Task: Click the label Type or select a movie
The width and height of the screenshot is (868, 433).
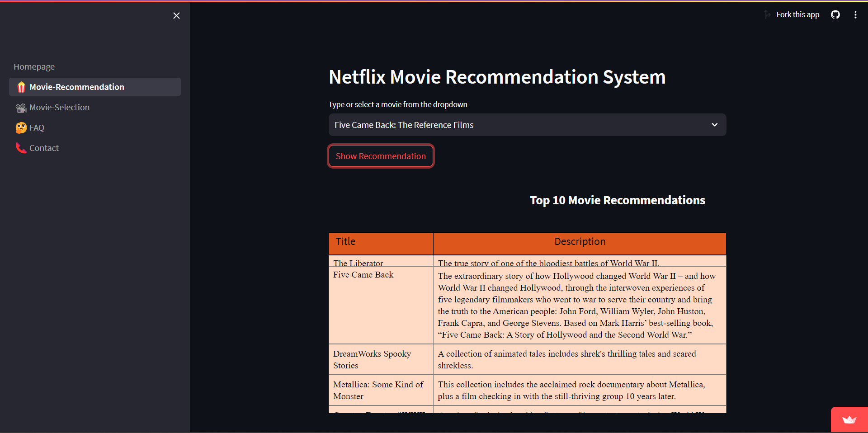Action: point(398,104)
